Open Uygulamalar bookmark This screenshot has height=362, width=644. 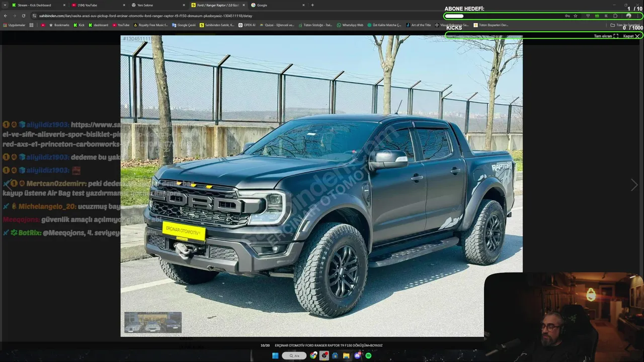tap(15, 25)
